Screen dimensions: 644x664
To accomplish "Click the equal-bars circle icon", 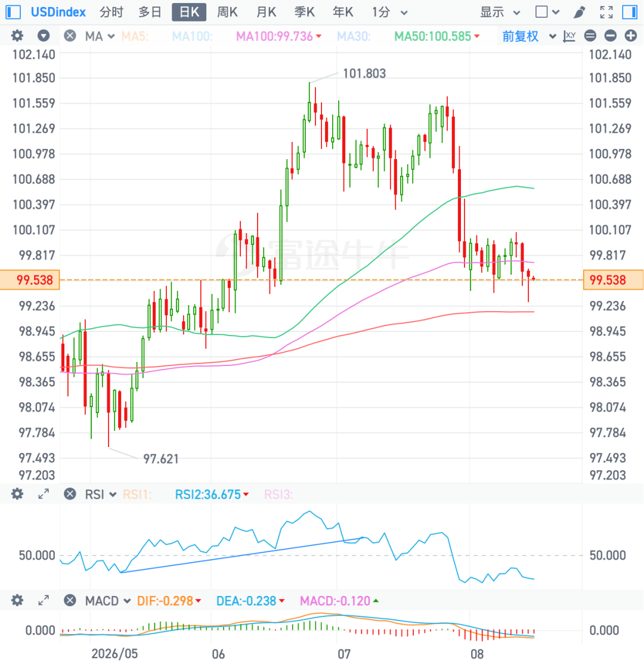I will (590, 36).
